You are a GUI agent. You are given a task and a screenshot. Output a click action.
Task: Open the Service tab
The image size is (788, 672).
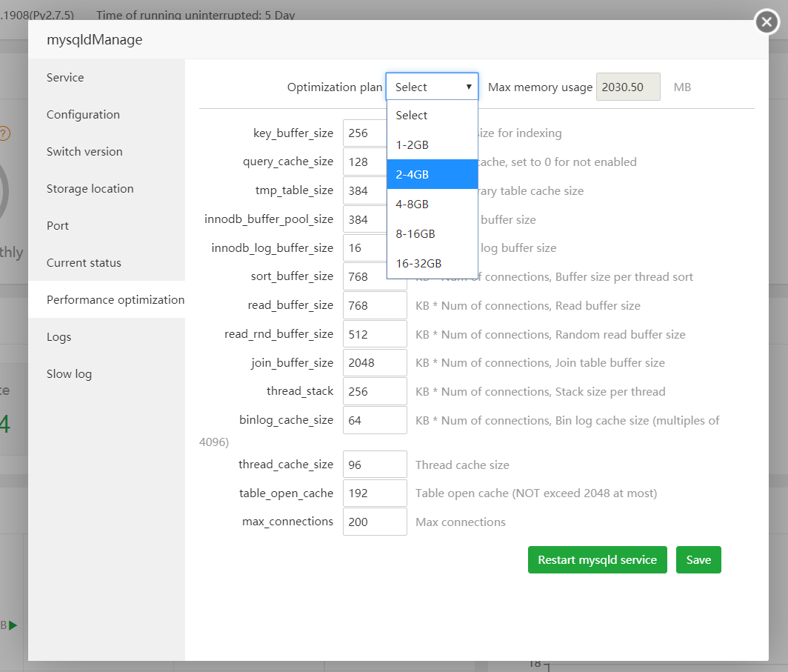pos(65,78)
